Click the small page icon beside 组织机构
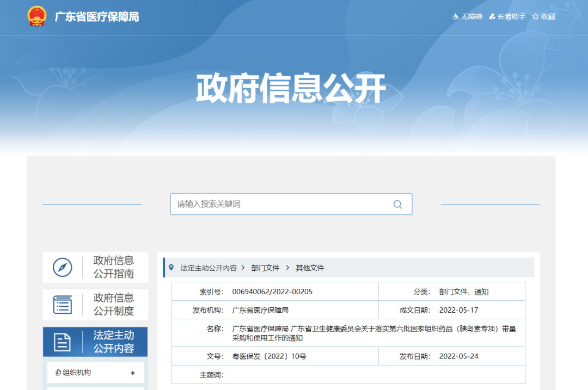 click(x=58, y=373)
